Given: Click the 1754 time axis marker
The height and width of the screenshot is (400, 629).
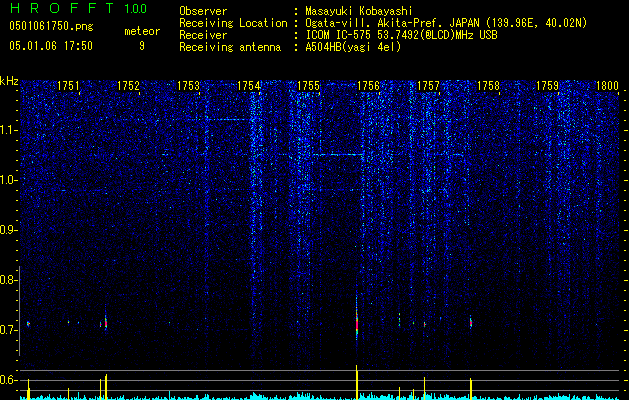Looking at the screenshot, I should click(x=248, y=85).
